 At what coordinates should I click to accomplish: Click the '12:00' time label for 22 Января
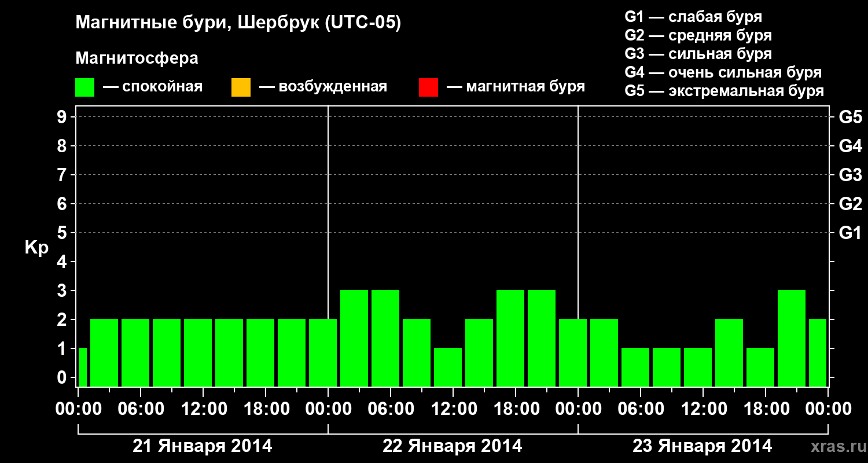click(x=453, y=409)
